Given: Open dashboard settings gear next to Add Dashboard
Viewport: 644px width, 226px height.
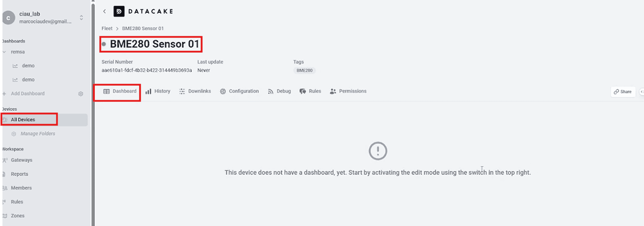Looking at the screenshot, I should tap(81, 94).
